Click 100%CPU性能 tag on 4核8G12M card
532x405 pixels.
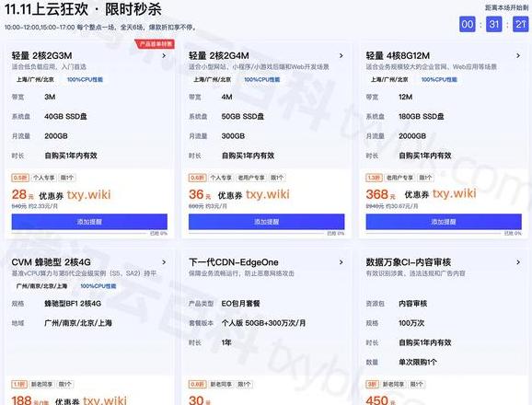point(439,80)
